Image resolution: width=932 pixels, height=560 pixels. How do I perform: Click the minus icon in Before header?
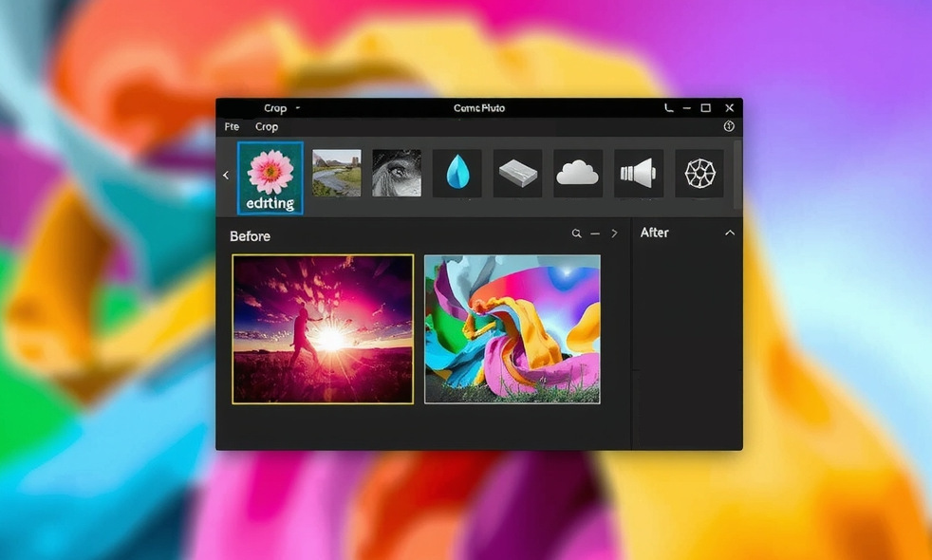coord(595,233)
